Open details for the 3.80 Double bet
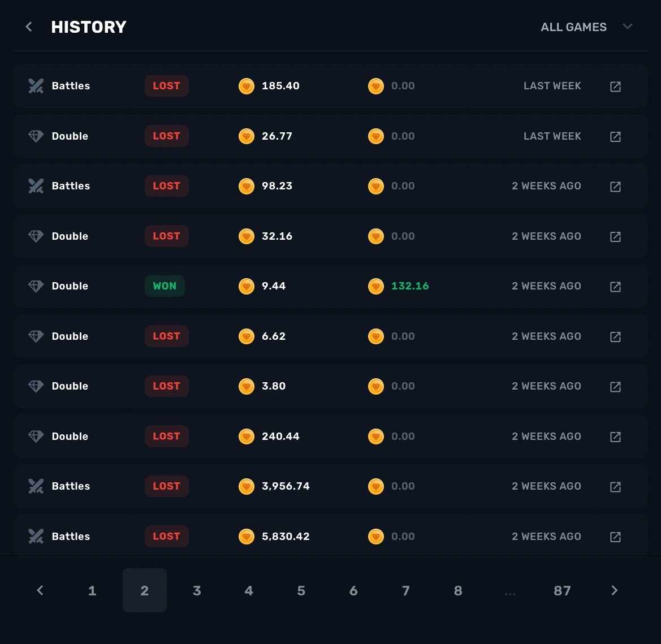Image resolution: width=661 pixels, height=644 pixels. click(615, 387)
